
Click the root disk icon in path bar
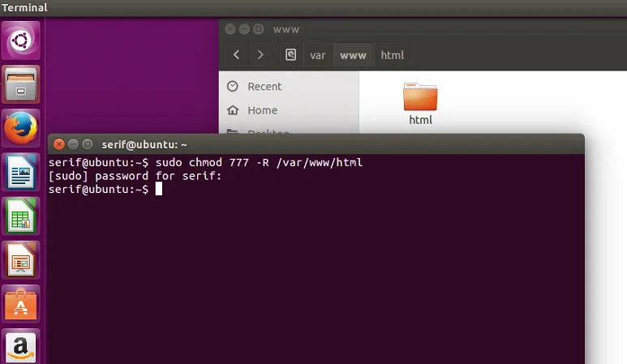tap(290, 55)
